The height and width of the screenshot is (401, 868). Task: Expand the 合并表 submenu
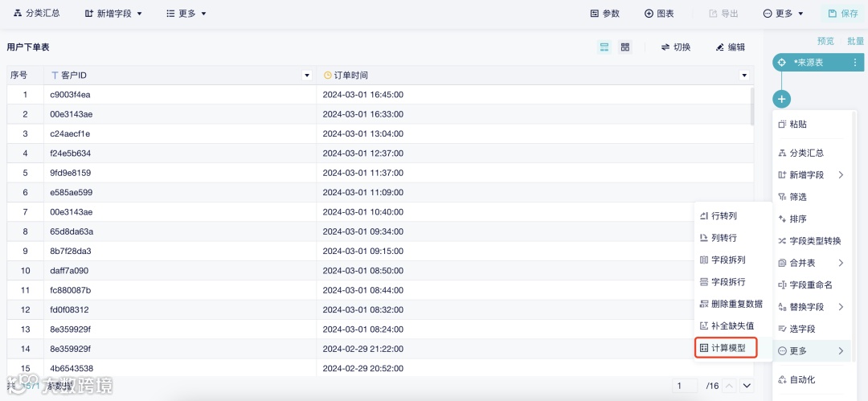810,263
